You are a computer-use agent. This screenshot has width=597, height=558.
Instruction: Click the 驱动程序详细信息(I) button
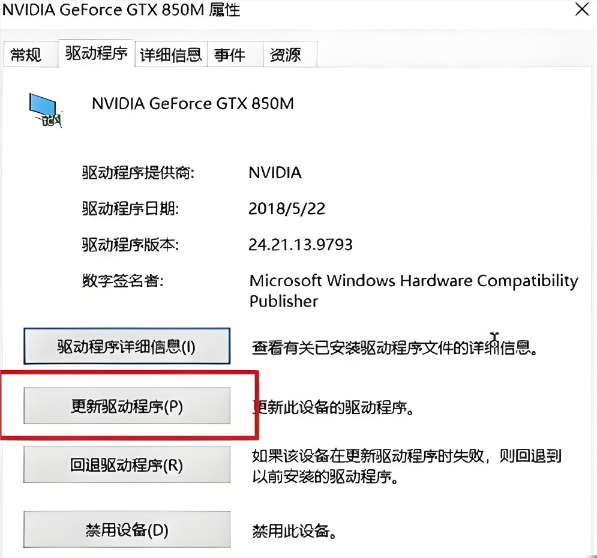coord(127,346)
